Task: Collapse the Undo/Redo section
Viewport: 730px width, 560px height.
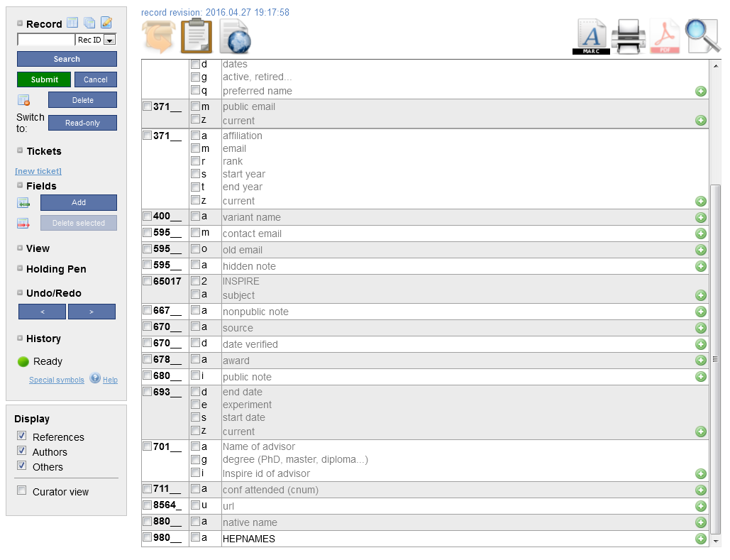Action: tap(20, 292)
